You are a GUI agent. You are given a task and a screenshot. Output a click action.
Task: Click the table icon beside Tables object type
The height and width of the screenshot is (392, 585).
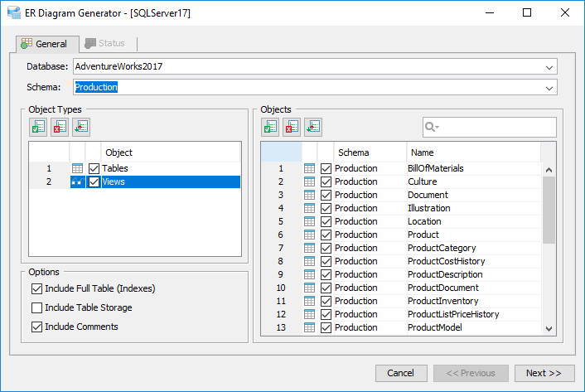pos(78,168)
